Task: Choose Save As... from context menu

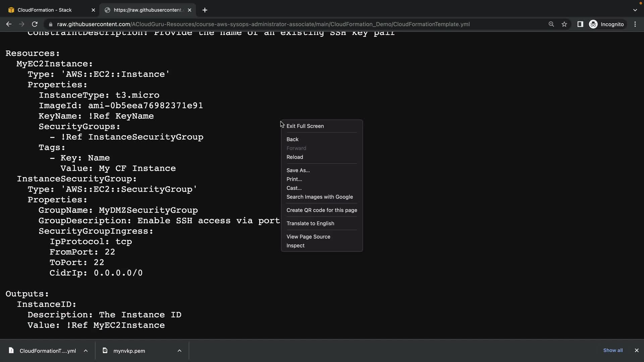Action: click(x=298, y=170)
